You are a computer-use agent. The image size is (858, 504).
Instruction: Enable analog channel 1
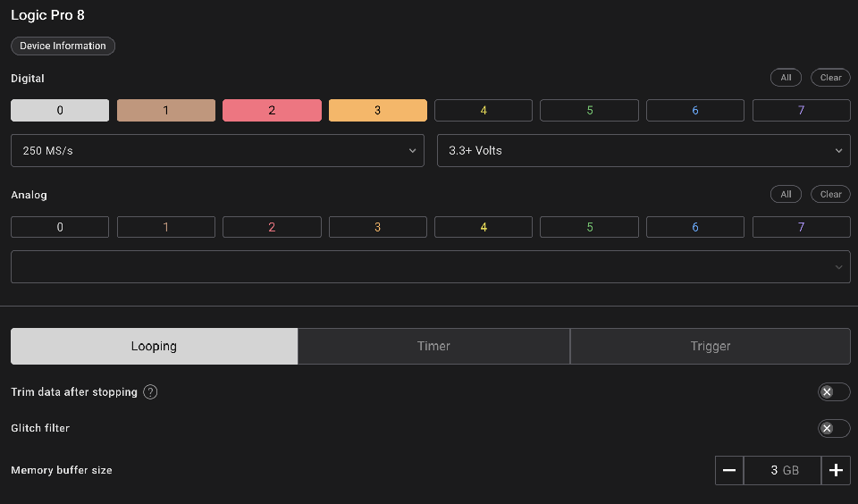point(166,227)
